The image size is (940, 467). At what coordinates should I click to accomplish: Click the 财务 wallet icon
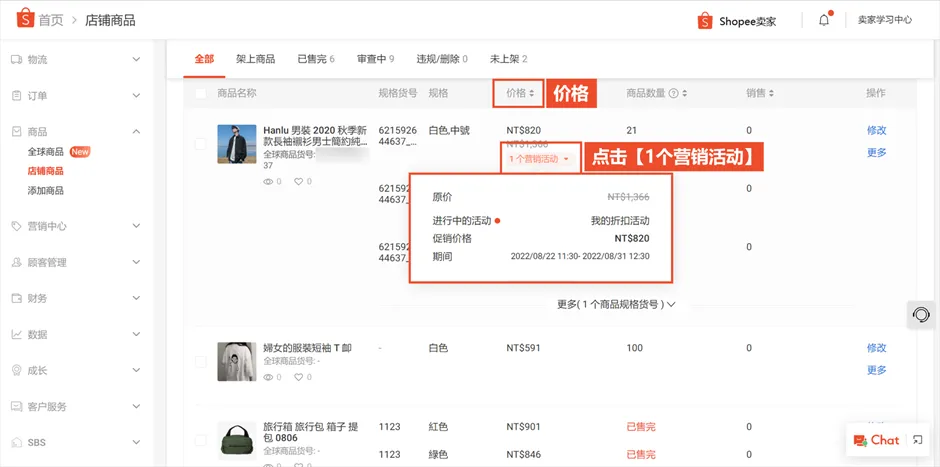(17, 298)
